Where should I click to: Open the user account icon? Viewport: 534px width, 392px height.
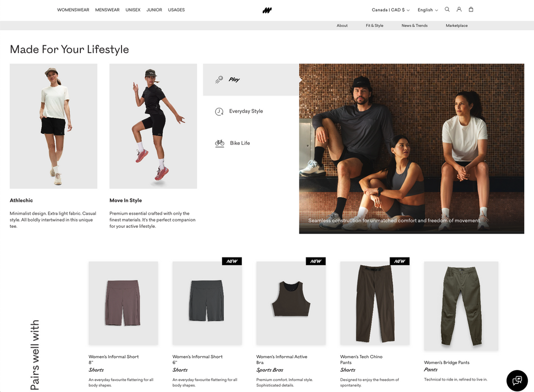click(459, 9)
